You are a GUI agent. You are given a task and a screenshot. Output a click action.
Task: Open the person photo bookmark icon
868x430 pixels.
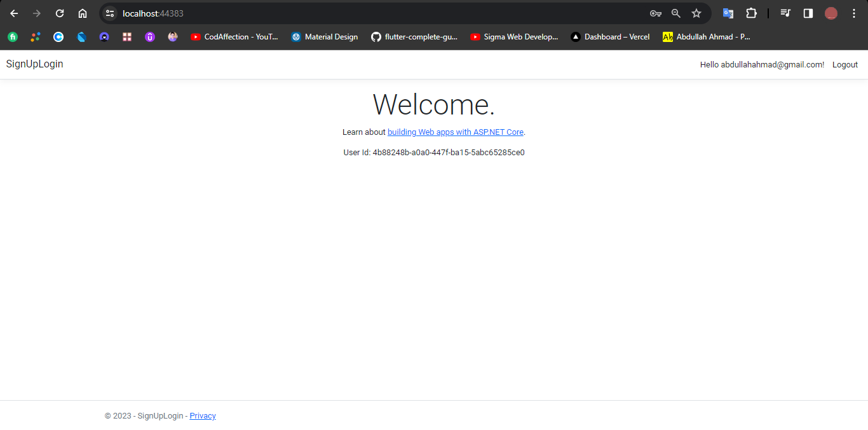(x=173, y=37)
